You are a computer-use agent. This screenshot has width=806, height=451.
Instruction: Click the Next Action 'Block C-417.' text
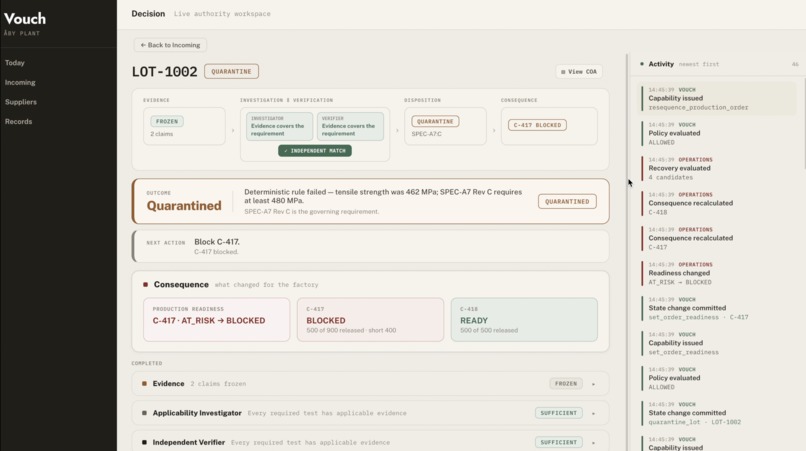coord(217,242)
